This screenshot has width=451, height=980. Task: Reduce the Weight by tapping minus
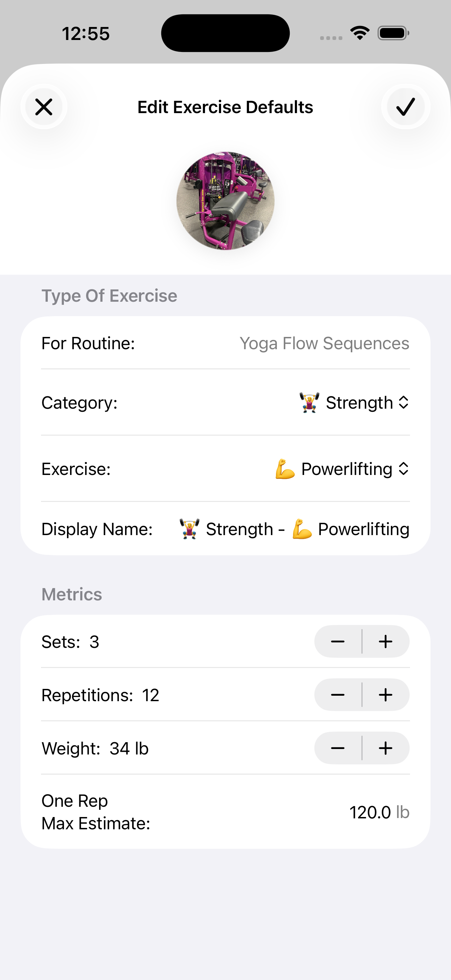pyautogui.click(x=338, y=748)
